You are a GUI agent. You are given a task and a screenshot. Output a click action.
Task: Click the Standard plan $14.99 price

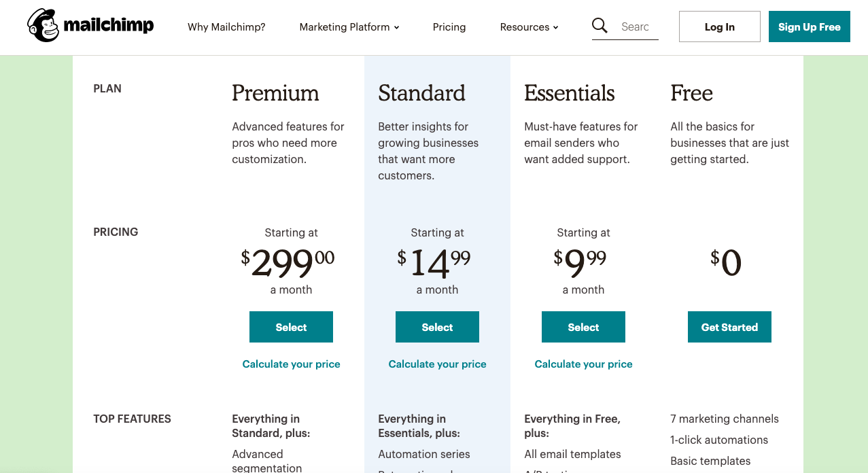(x=434, y=262)
